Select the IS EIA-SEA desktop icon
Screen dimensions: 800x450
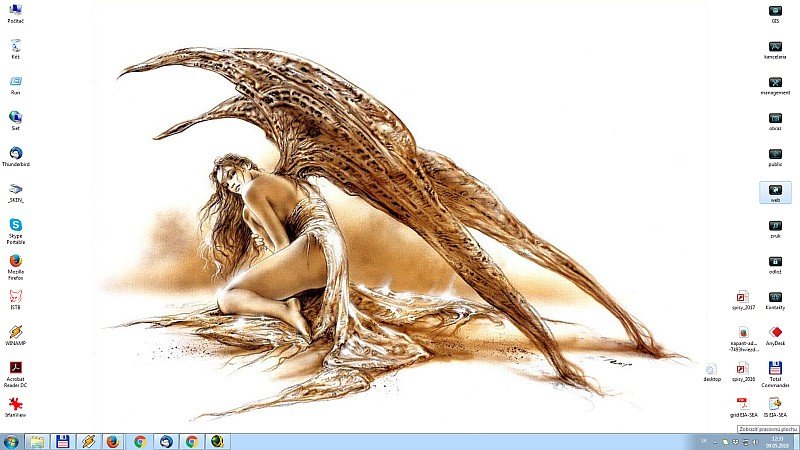tap(775, 408)
